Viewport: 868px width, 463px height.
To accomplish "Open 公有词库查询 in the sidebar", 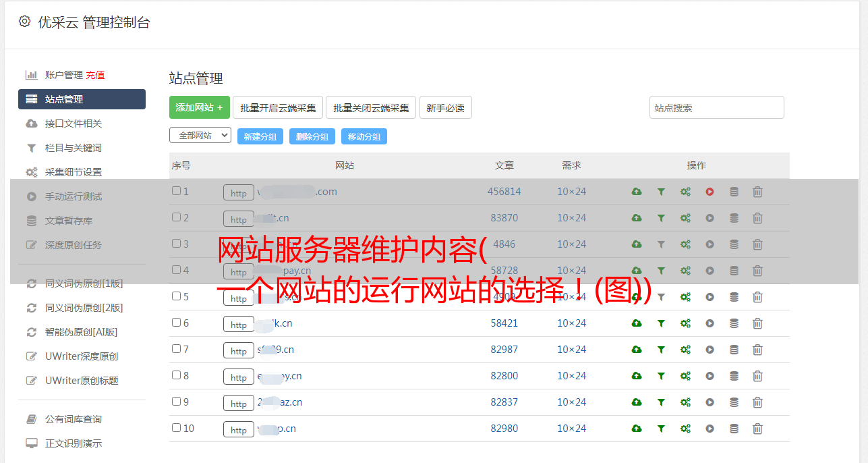I will point(74,419).
